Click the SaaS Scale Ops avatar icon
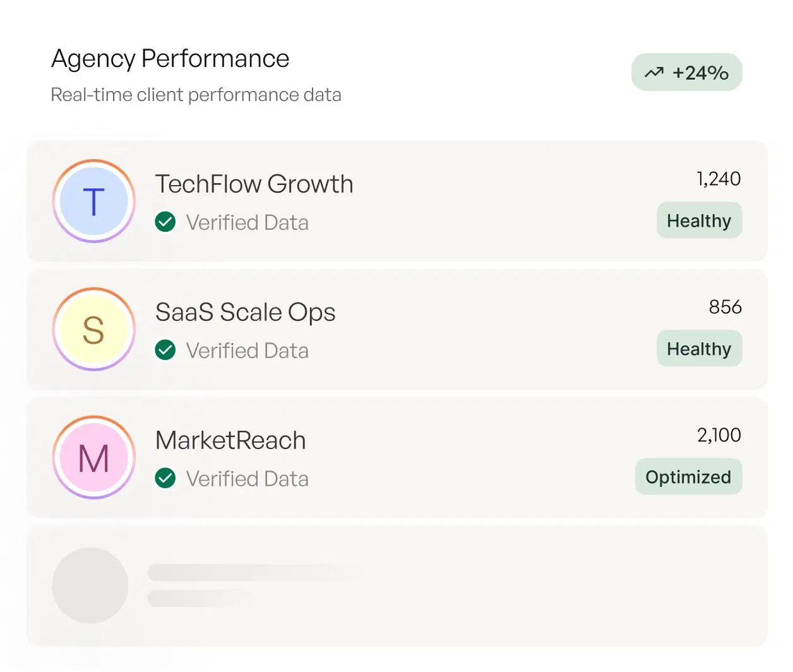793x672 pixels. [x=93, y=330]
